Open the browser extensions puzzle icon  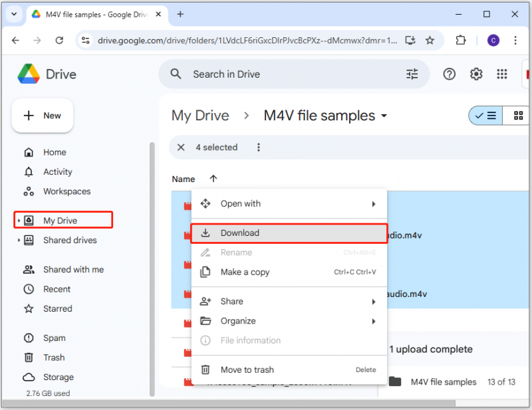(460, 41)
